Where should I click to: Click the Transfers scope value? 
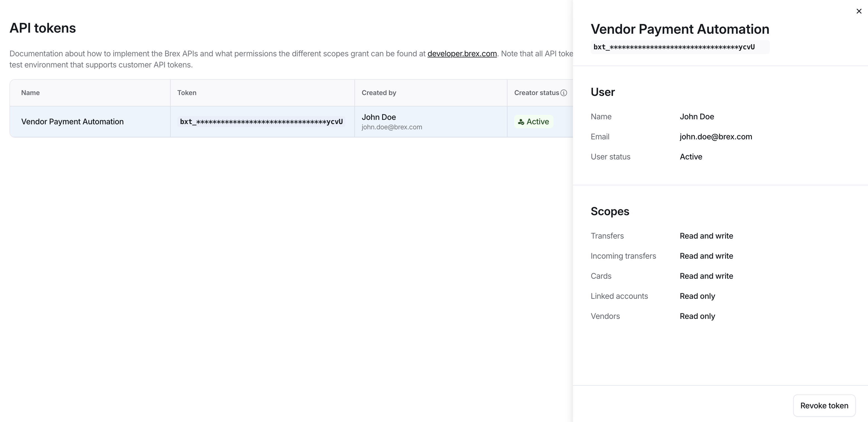click(706, 236)
